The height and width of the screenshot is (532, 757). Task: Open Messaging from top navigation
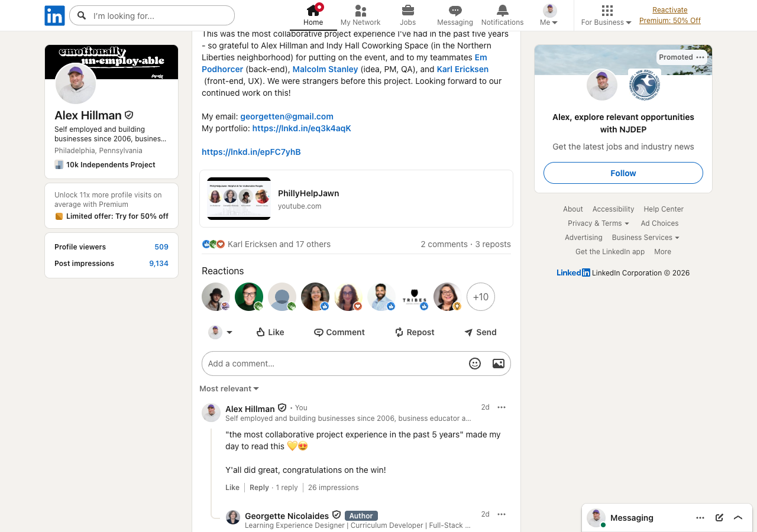[x=455, y=15]
